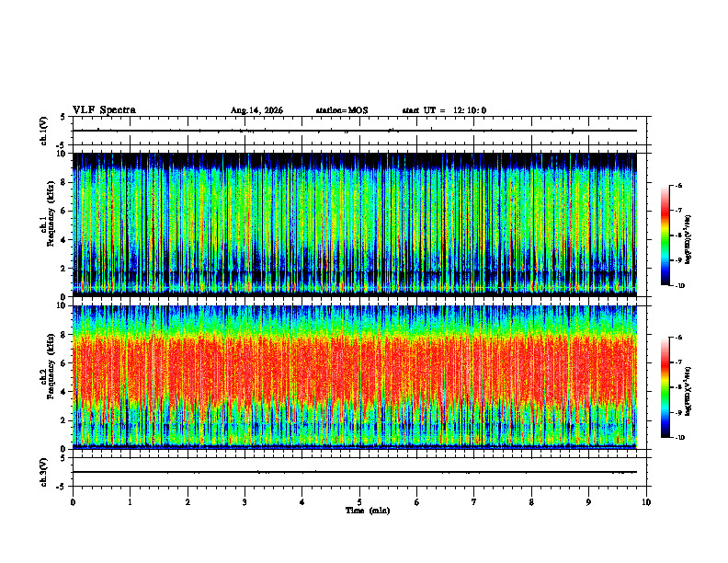Viewport: 728px width, 563px height.
Task: Click the ch.1 Frequency (kHz) axis label
Action: (x=48, y=224)
